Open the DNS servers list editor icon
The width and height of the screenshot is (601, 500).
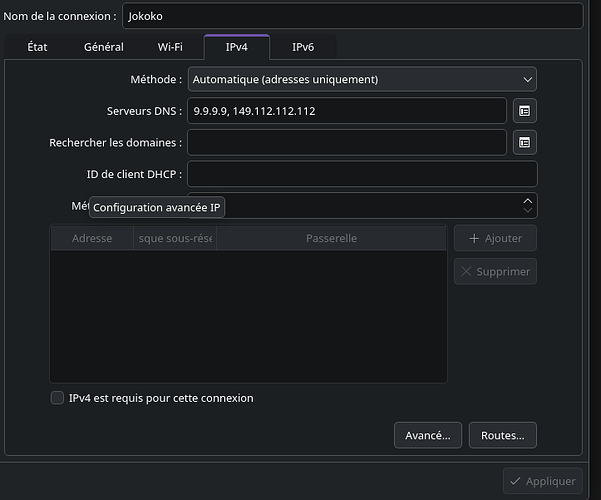524,111
